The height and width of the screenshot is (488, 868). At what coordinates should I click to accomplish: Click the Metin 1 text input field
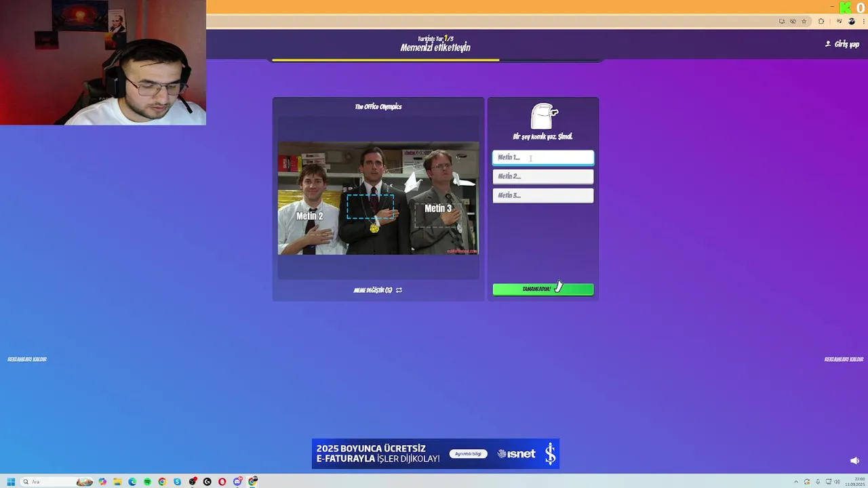point(543,157)
